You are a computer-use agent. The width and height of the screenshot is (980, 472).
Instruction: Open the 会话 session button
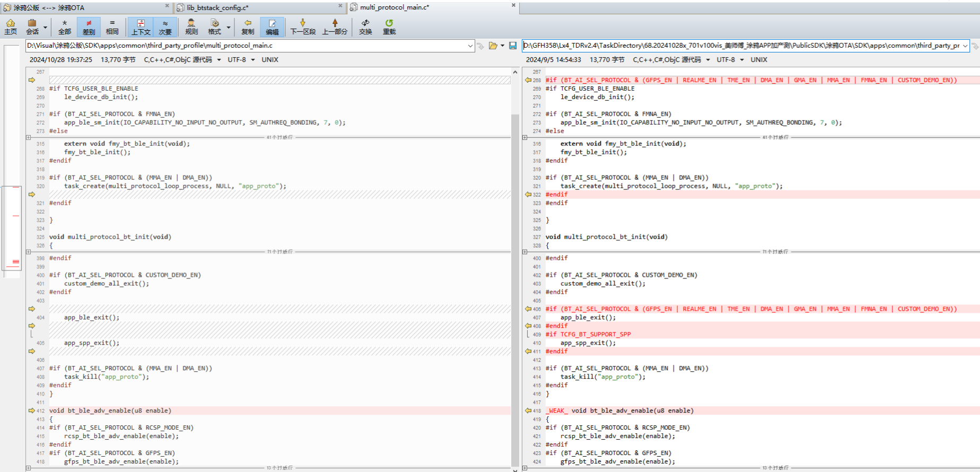tap(32, 27)
